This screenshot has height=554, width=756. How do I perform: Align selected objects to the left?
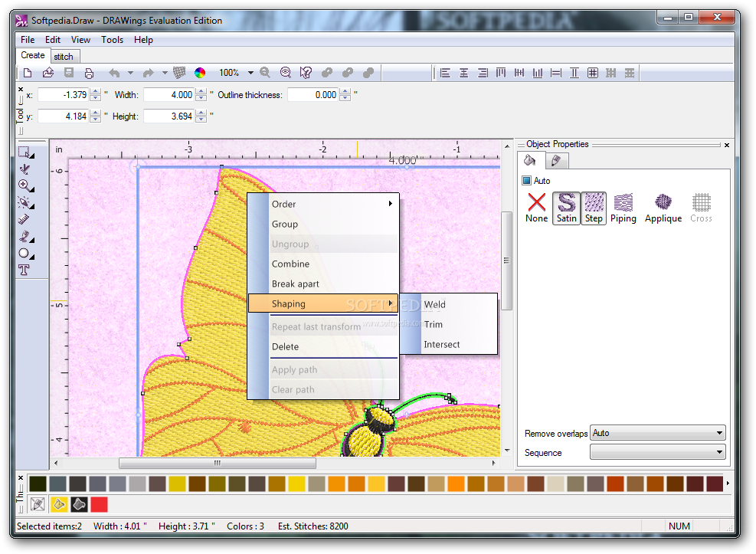(x=445, y=73)
